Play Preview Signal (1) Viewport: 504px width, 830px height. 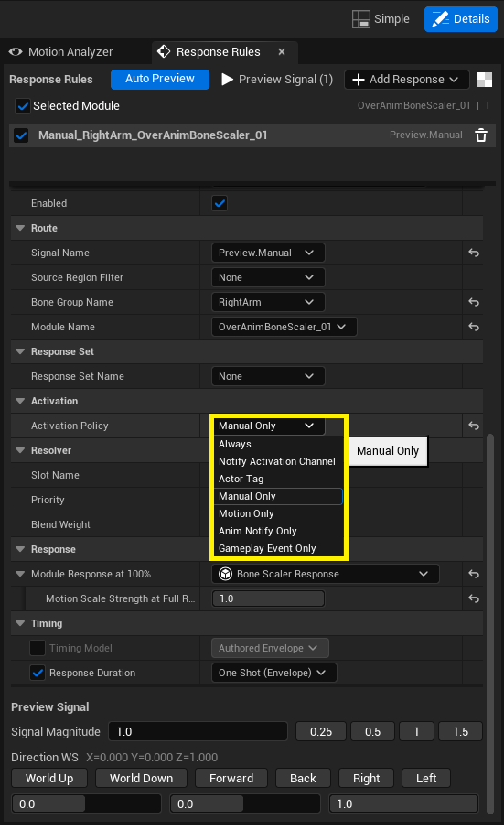[276, 80]
